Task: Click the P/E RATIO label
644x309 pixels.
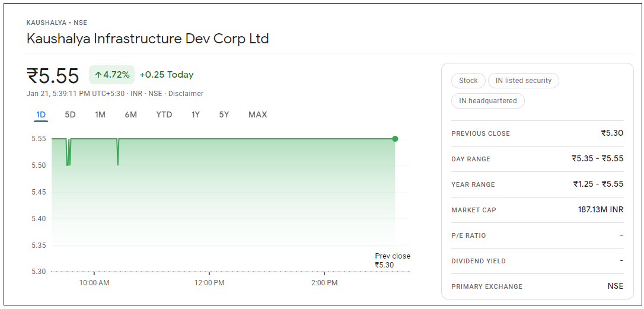Action: point(468,235)
